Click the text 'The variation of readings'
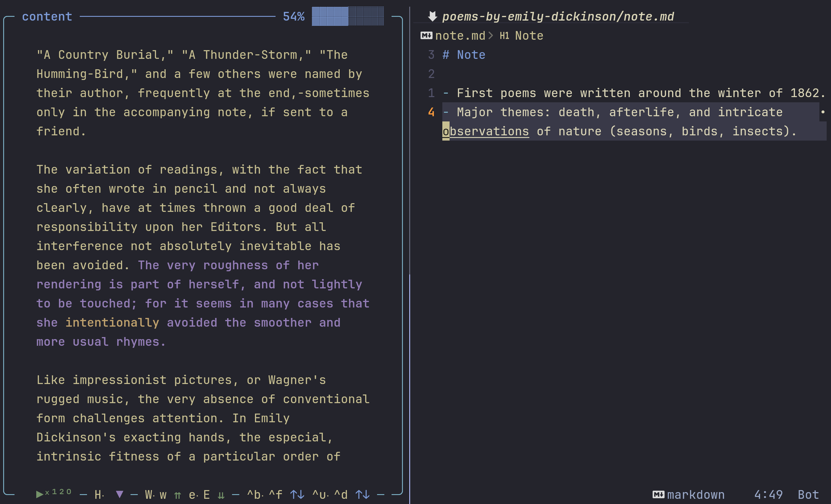831x504 pixels. coord(127,170)
